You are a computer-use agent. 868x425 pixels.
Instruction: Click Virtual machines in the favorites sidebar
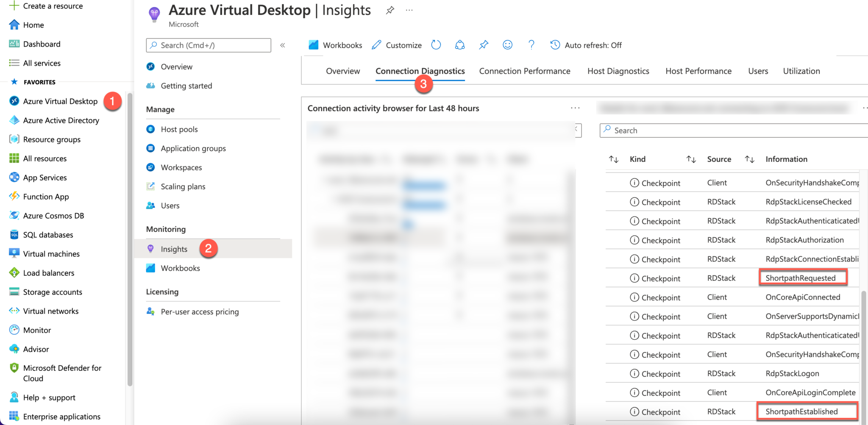pos(51,254)
